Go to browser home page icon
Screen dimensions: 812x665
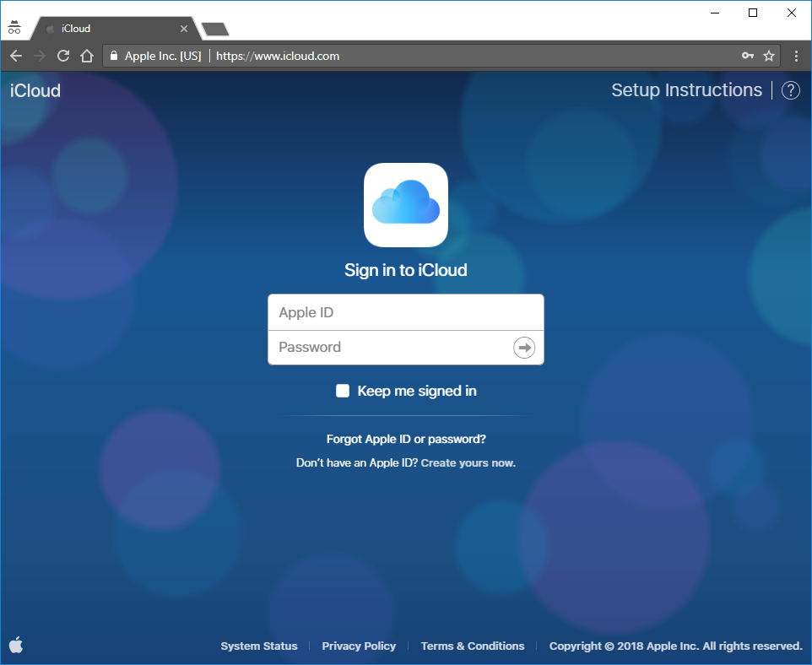coord(86,56)
